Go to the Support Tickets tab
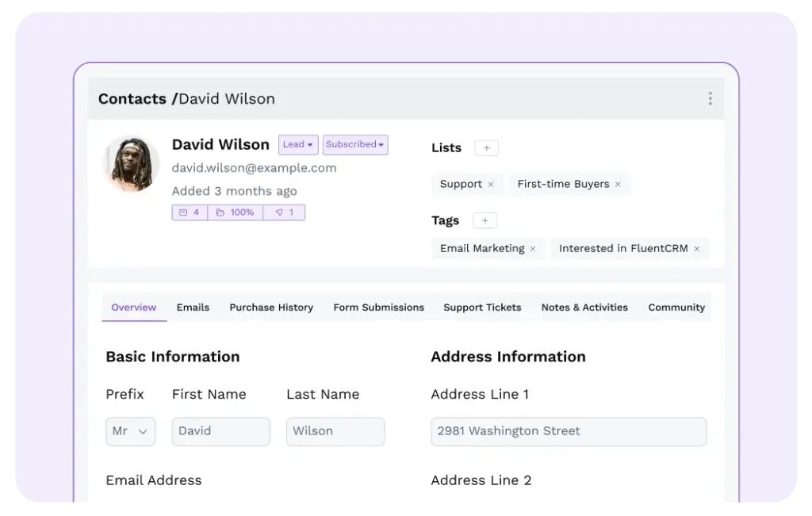The height and width of the screenshot is (516, 812). 482,308
